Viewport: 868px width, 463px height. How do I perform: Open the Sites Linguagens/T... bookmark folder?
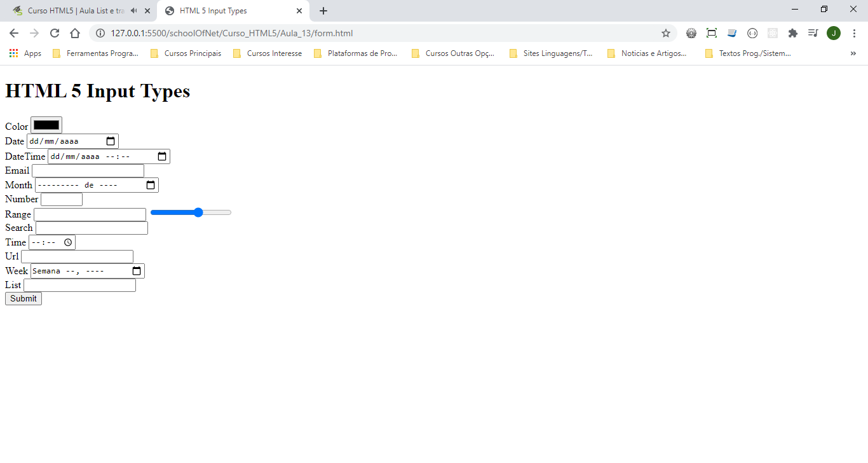click(x=551, y=53)
